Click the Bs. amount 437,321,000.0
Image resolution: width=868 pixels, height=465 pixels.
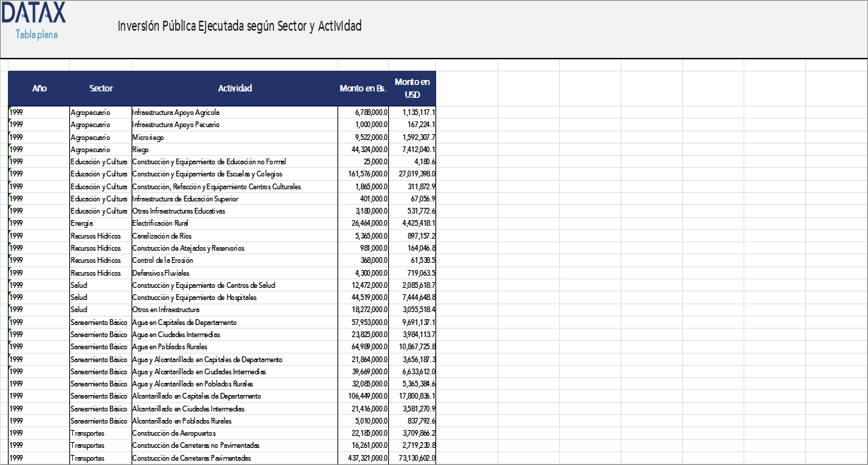(363, 458)
